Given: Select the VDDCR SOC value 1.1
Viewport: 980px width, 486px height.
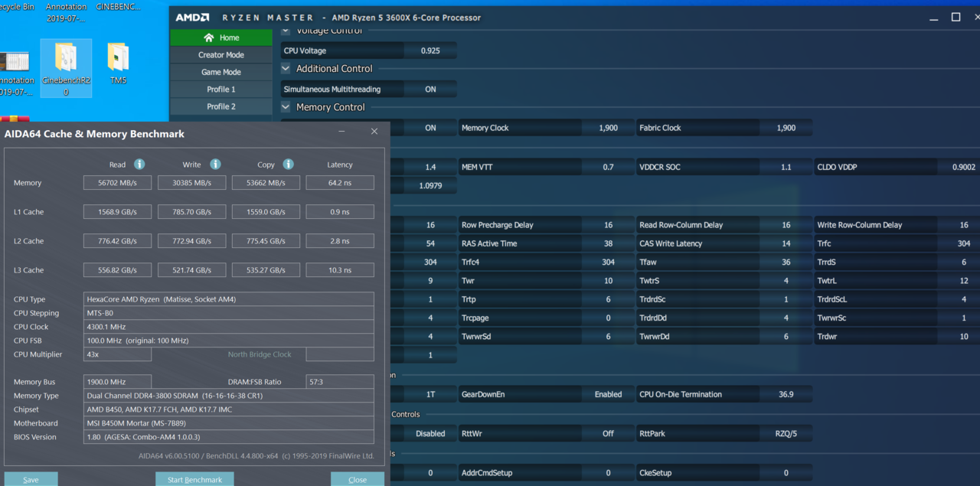Looking at the screenshot, I should pos(786,167).
